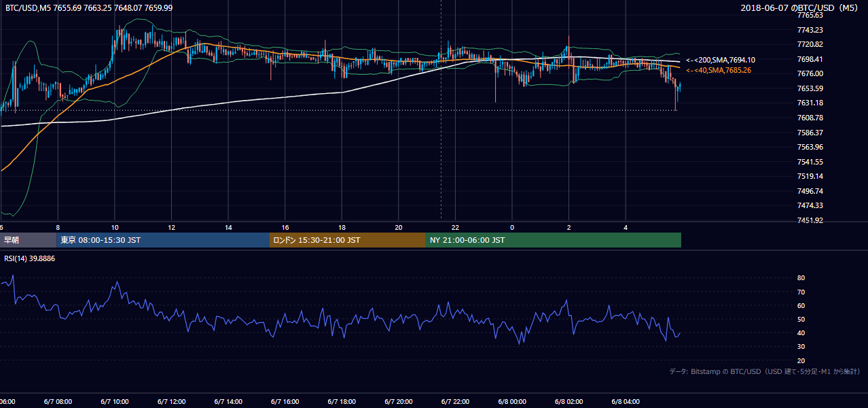
Task: Select the 東京 08:00-15:30 JST session bar
Action: coord(163,240)
